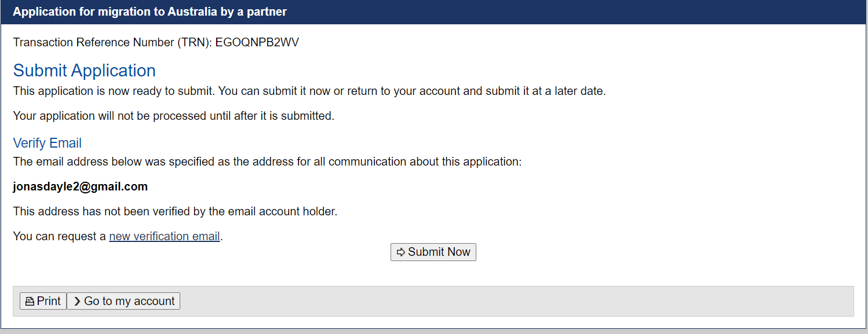Click the printer icon on Print button
868x334 pixels.
pyautogui.click(x=30, y=302)
